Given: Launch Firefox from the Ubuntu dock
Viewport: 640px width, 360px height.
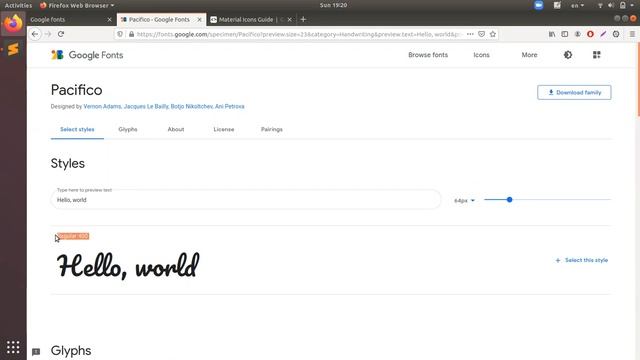Looking at the screenshot, I should 13,24.
